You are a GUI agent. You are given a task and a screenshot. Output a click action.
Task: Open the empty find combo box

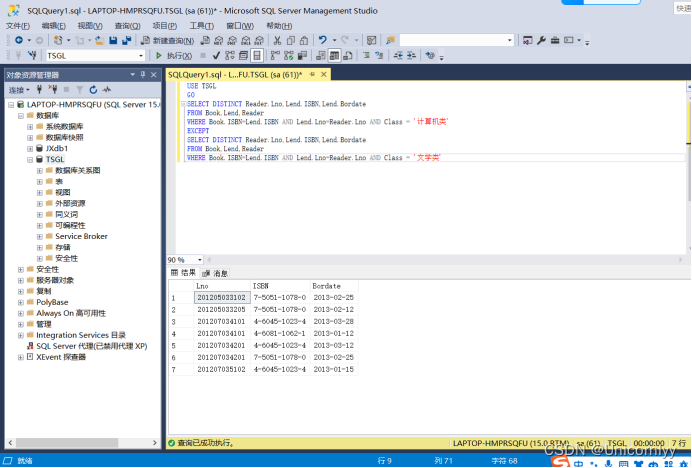[x=456, y=41]
